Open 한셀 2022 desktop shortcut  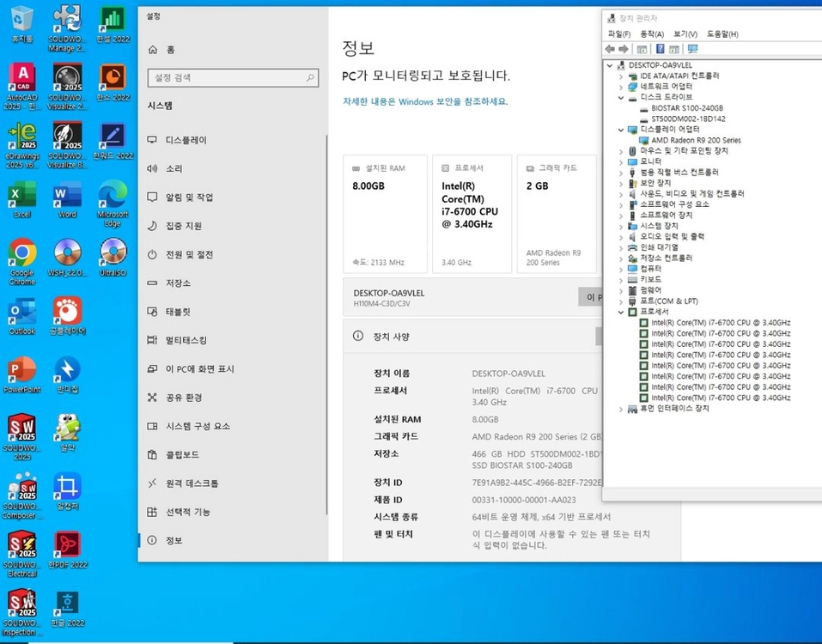tap(113, 23)
